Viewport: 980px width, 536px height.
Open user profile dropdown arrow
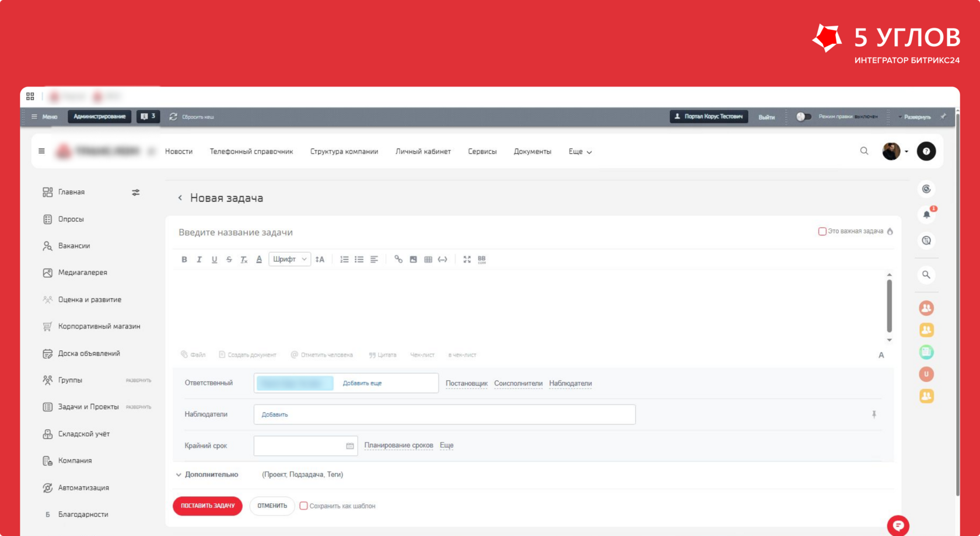pos(907,152)
